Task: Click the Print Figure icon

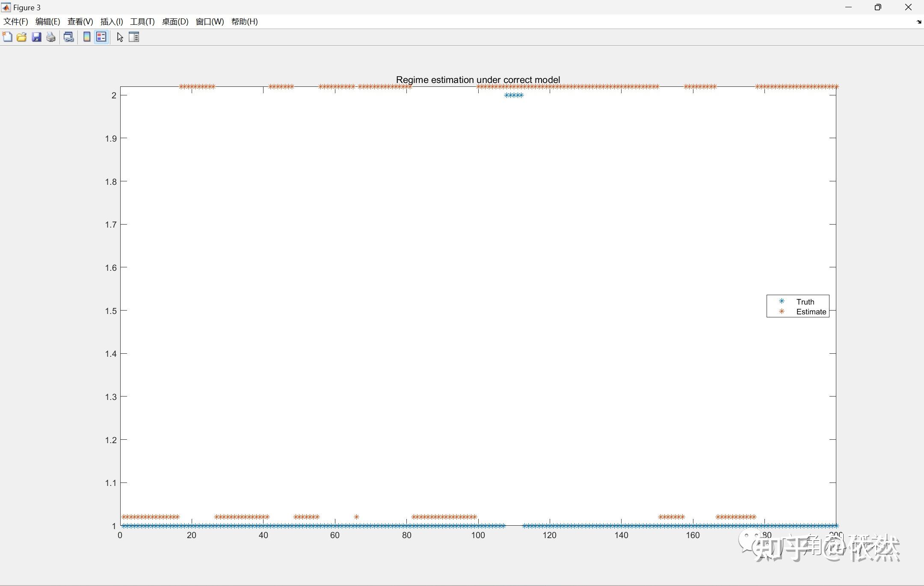Action: (x=51, y=37)
